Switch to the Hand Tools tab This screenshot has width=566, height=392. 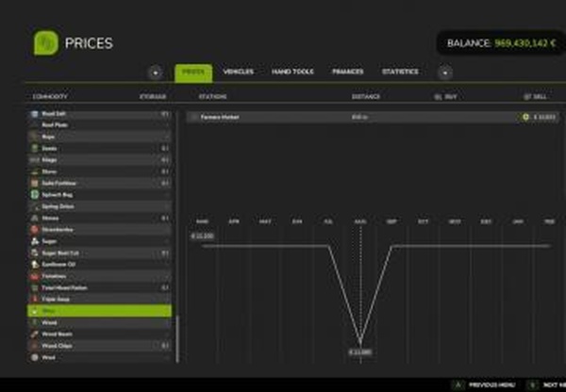(x=292, y=72)
